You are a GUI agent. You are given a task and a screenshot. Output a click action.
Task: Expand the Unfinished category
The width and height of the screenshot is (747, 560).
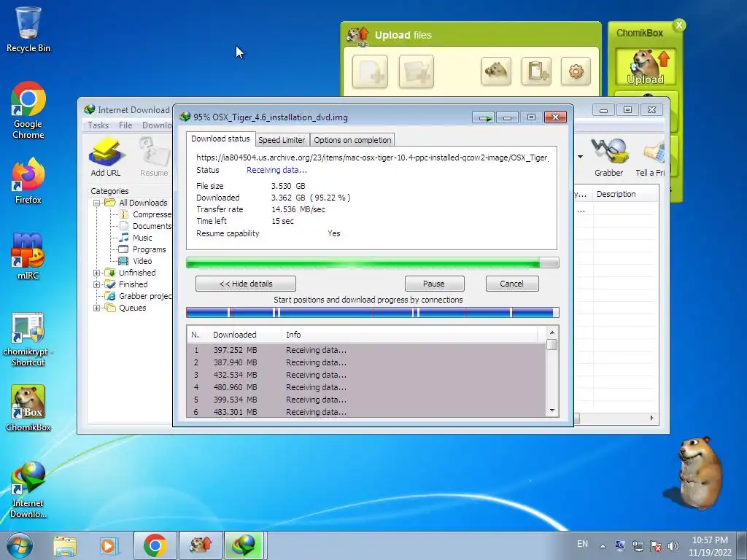click(x=97, y=273)
